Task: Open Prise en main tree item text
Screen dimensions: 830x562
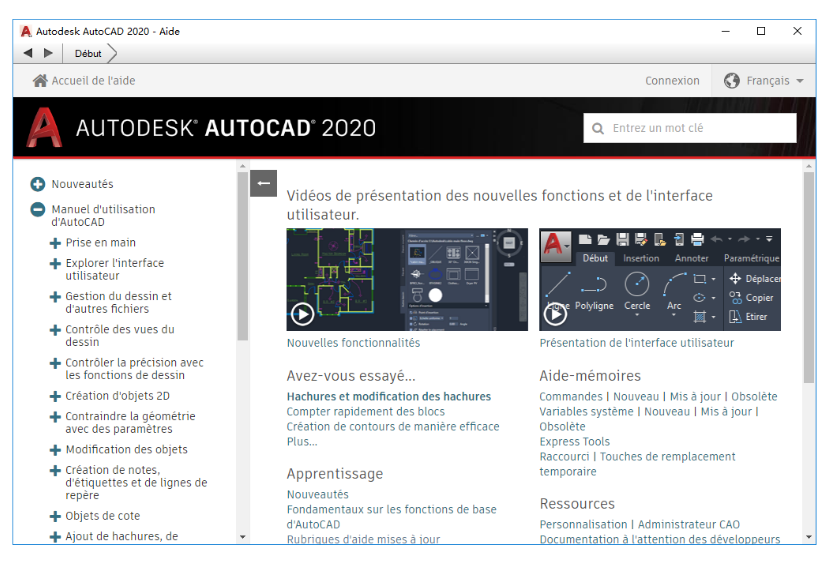Action: (x=101, y=243)
